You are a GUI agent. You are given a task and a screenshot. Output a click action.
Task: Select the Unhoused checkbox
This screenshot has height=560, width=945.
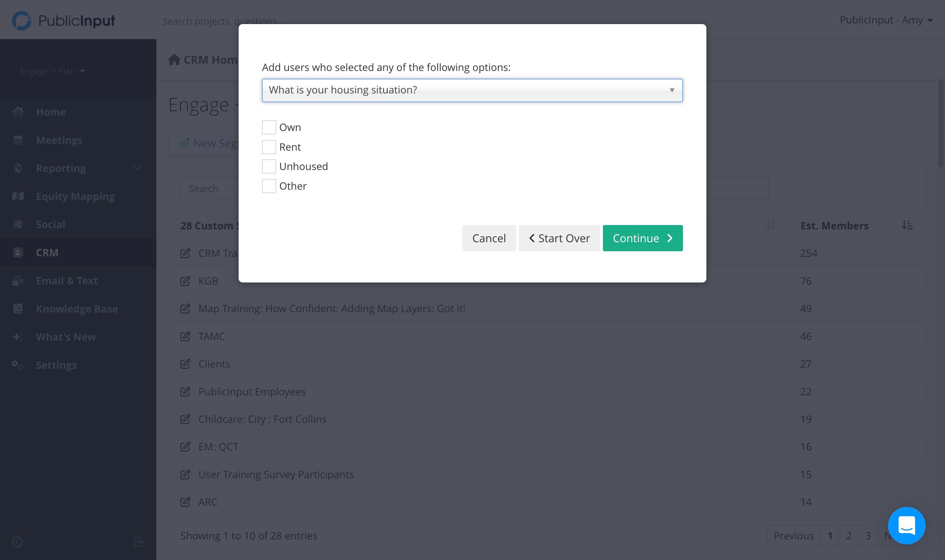269,167
